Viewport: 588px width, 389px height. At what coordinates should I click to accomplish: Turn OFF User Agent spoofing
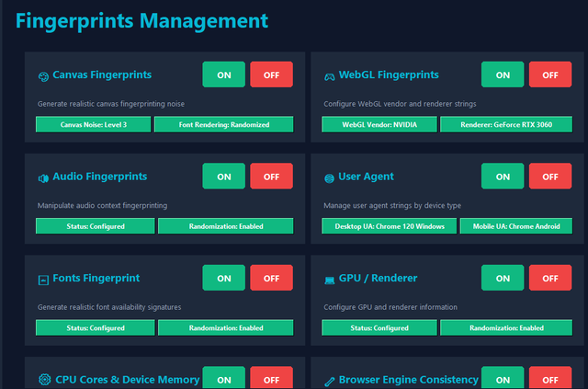pyautogui.click(x=550, y=176)
